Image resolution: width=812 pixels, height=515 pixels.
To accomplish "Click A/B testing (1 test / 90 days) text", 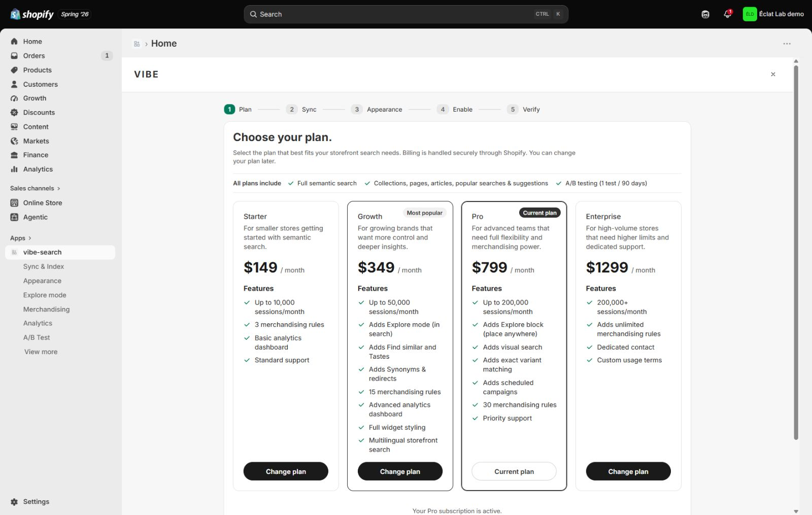I will point(606,183).
